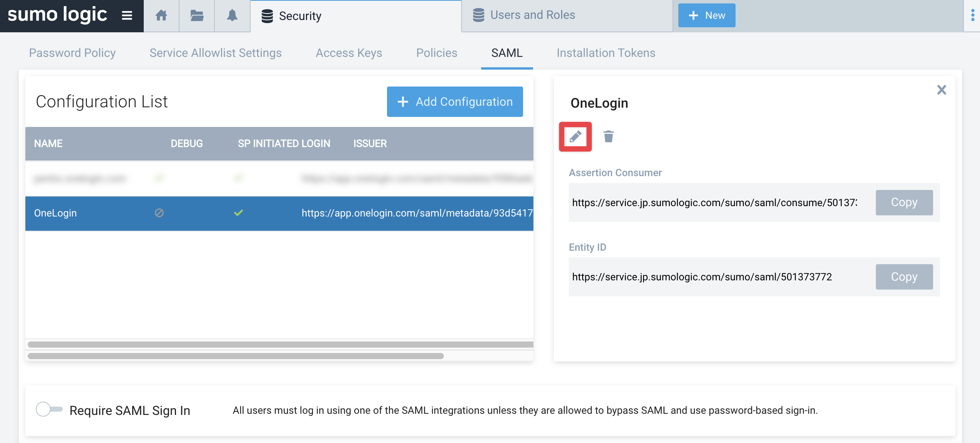Click the Entity ID URL field
The height and width of the screenshot is (443, 980).
click(x=714, y=277)
